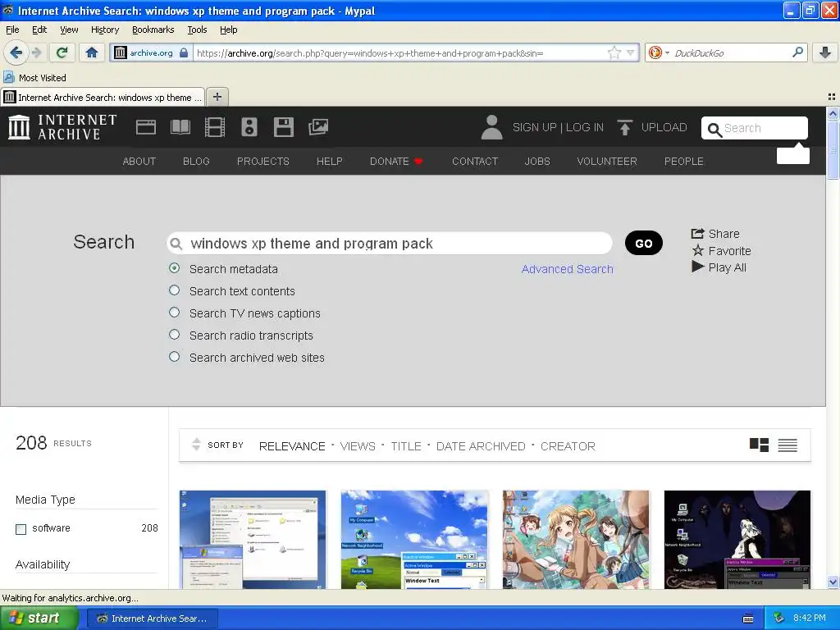Open the Windows XP desktop screenshot thumbnail
Screen dimensions: 840x630
(414, 540)
